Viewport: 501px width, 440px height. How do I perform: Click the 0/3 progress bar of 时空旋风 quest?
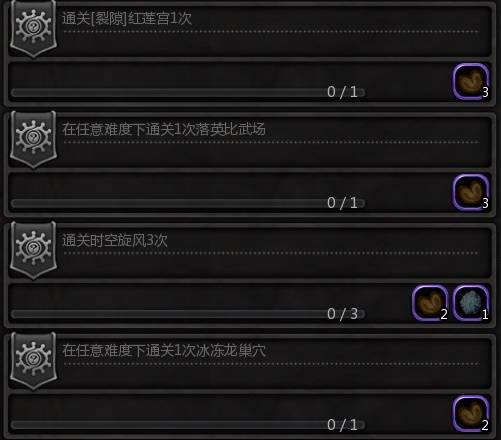pyautogui.click(x=188, y=314)
